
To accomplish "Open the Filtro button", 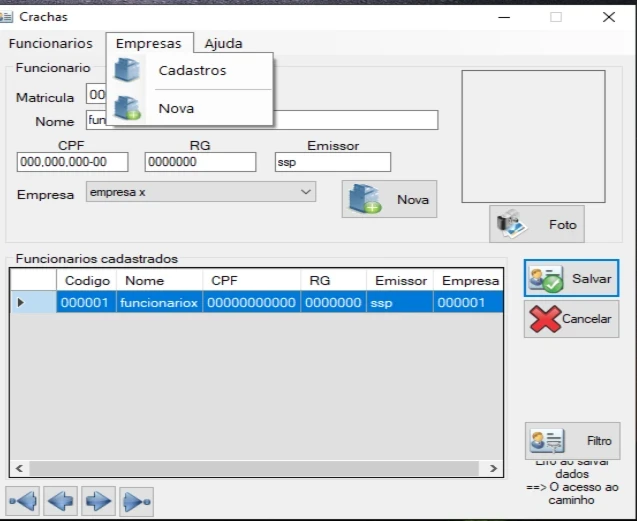I will 572,440.
